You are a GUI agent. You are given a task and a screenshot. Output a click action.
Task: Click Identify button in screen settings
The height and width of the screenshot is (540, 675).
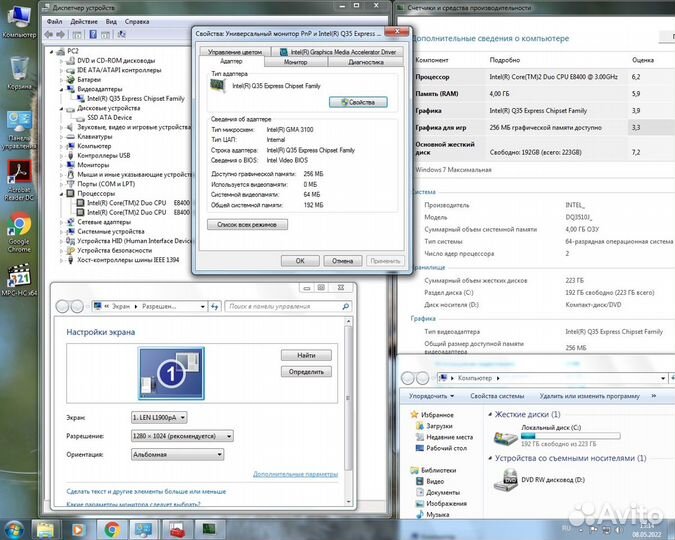(x=306, y=372)
